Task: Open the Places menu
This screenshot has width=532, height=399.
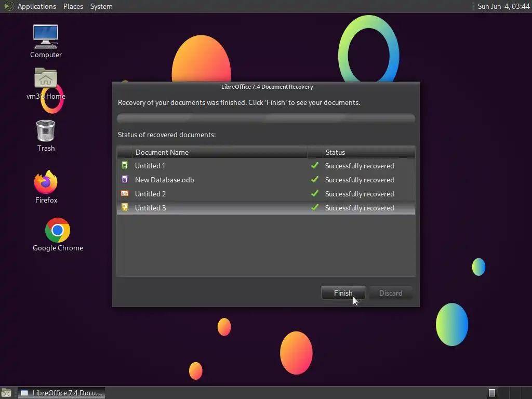Action: [x=73, y=6]
